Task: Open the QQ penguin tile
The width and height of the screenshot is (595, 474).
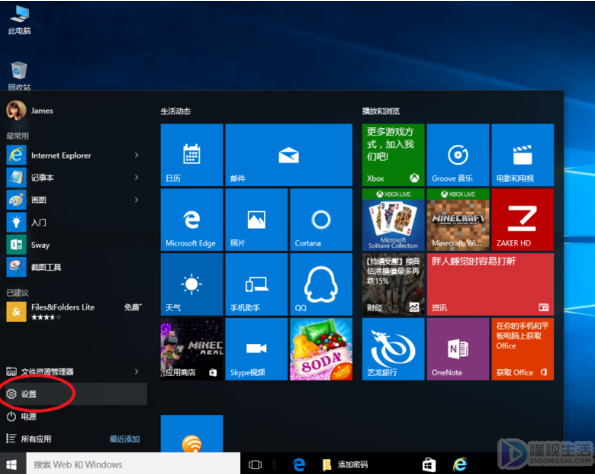Action: 321,285
